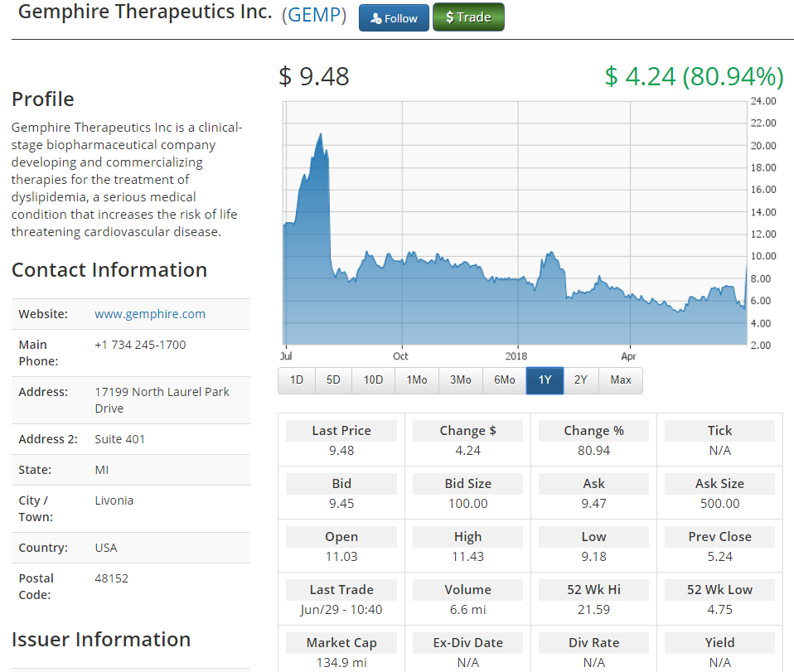Click the Change % value 80.94

pos(594,450)
